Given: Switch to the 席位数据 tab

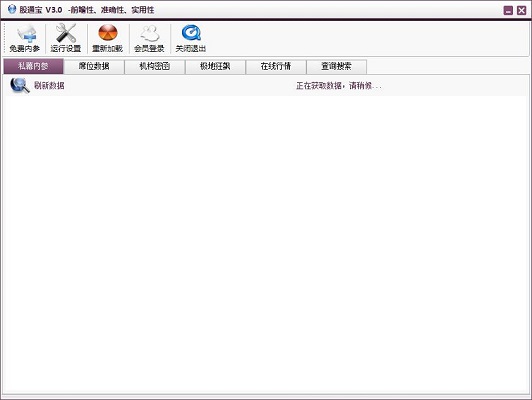Looking at the screenshot, I should (x=94, y=66).
